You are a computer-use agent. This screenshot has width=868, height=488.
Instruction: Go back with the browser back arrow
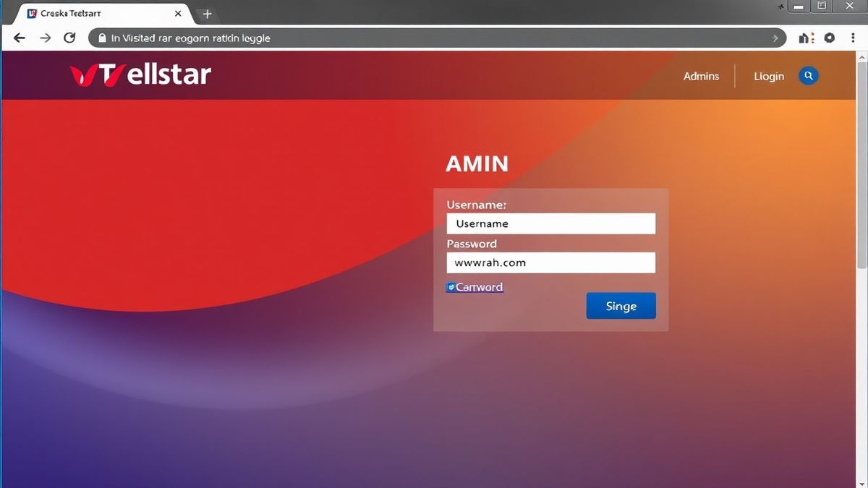point(20,38)
